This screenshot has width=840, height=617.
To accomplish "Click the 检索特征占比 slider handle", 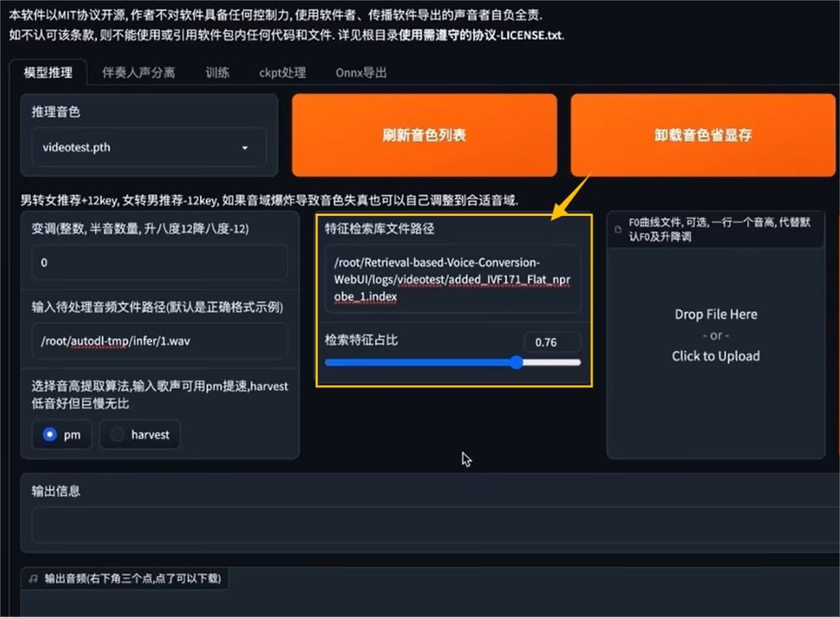I will click(516, 362).
